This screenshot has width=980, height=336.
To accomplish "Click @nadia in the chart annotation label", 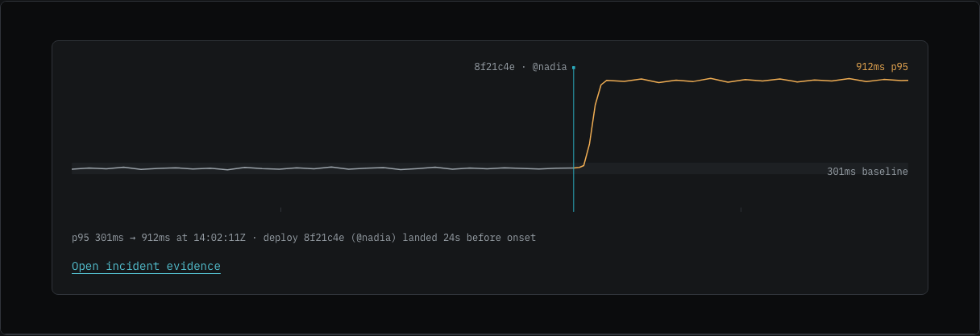I will pyautogui.click(x=550, y=67).
